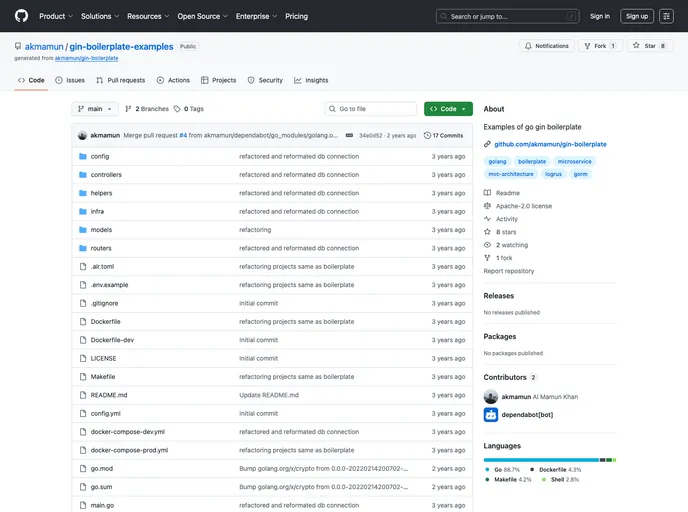Expand the Enterprise dropdown
Image resolution: width=688 pixels, height=512 pixels.
256,16
